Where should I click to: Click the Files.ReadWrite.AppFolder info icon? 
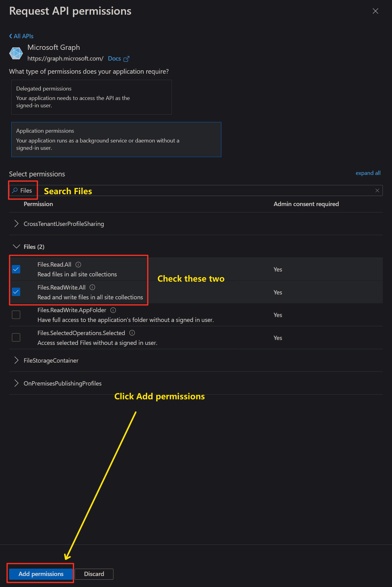pyautogui.click(x=113, y=310)
